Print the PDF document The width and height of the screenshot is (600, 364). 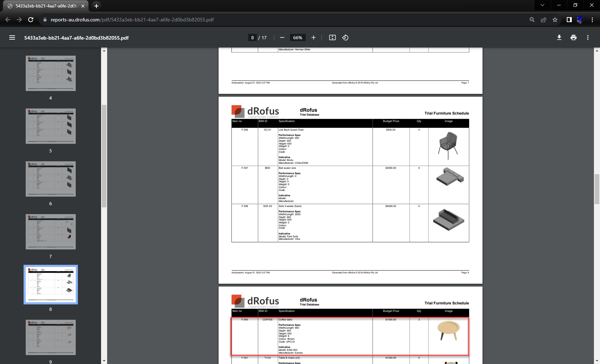(574, 37)
